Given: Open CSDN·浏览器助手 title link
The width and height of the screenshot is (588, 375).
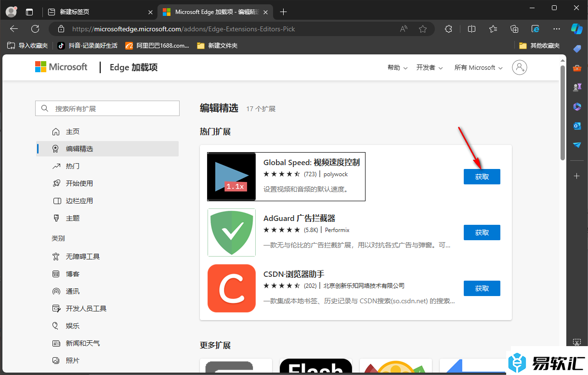Looking at the screenshot, I should tap(294, 274).
